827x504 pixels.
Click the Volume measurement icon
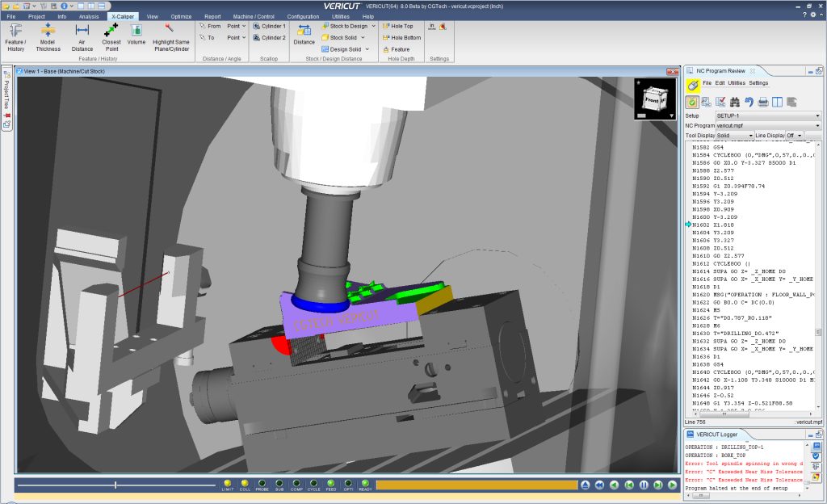pos(136,36)
